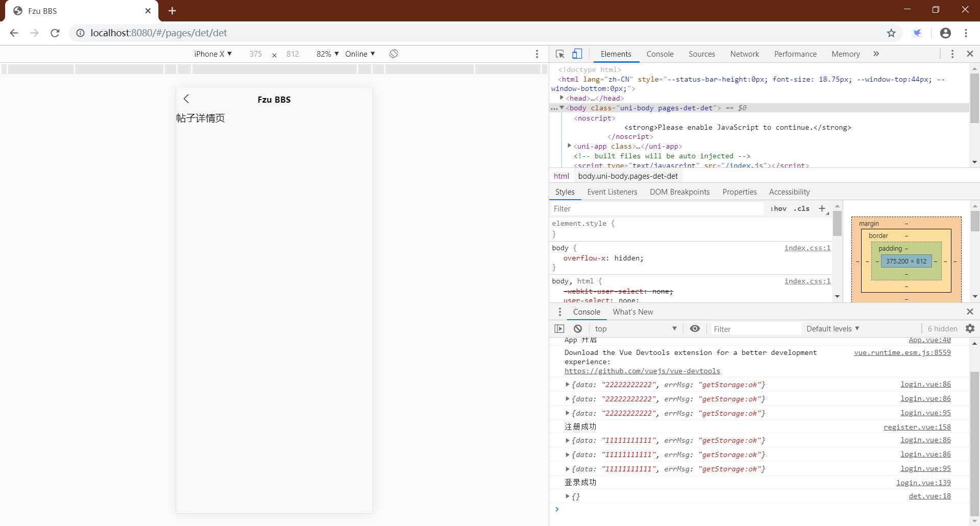The height and width of the screenshot is (526, 980).
Task: Expand the head element node
Action: coord(561,98)
